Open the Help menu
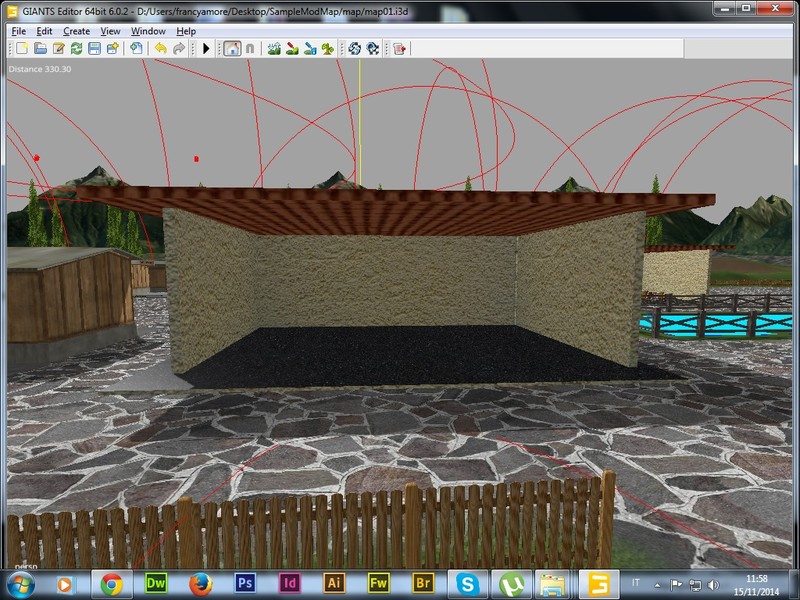 click(x=186, y=31)
